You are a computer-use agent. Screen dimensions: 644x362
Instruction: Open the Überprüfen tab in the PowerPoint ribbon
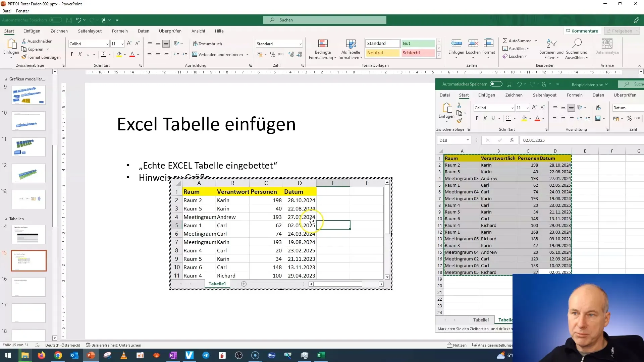(170, 31)
